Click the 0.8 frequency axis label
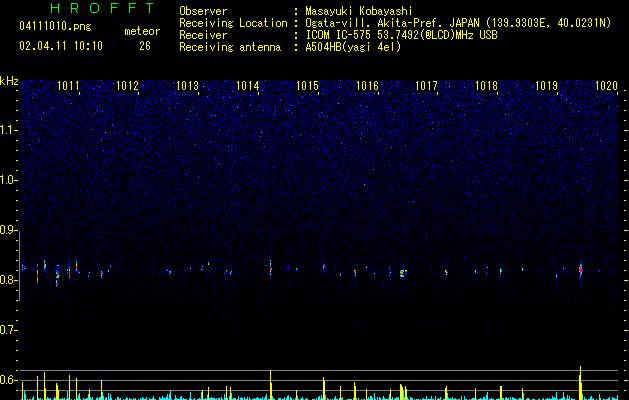The height and width of the screenshot is (400, 629). point(9,280)
